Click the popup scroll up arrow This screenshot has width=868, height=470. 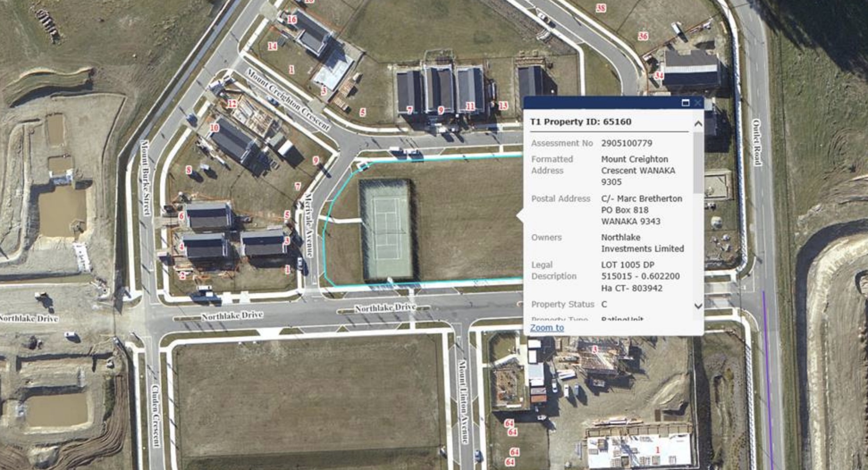point(698,124)
